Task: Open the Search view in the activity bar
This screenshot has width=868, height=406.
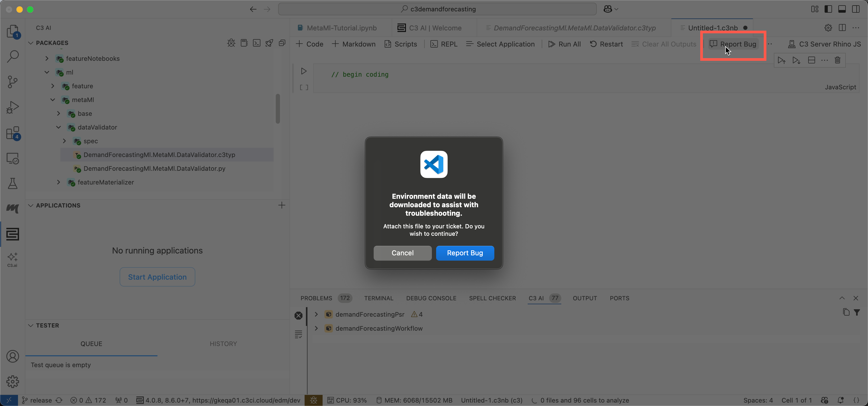Action: (x=12, y=57)
